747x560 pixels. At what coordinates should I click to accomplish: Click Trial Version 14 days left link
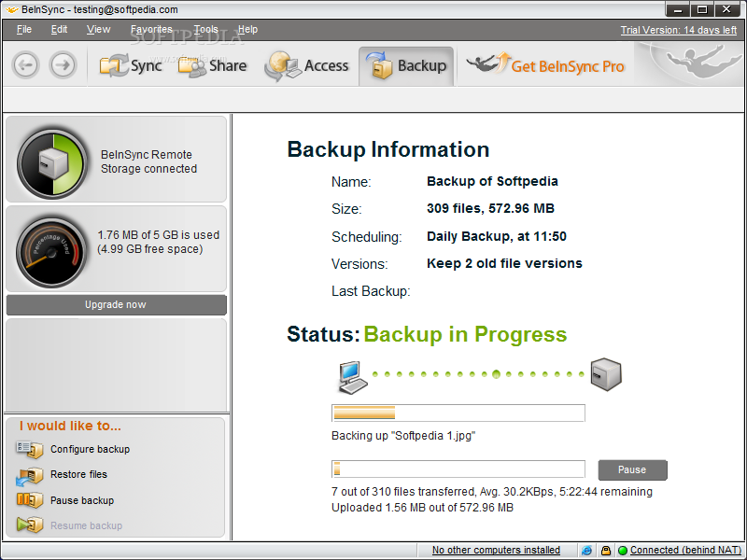(679, 30)
